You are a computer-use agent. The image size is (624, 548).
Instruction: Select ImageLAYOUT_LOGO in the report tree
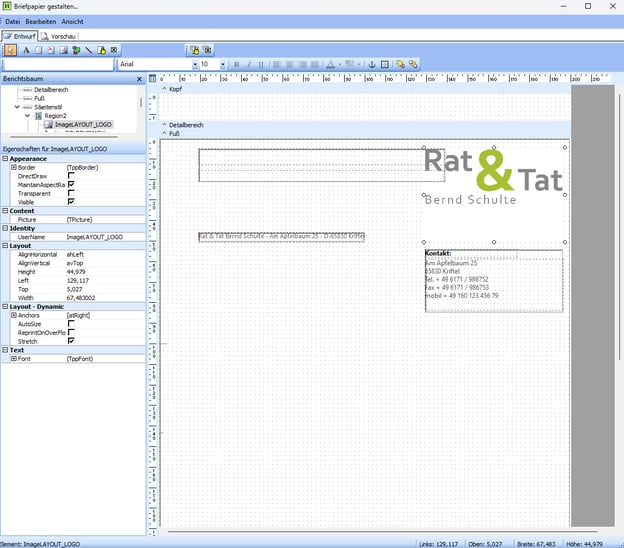point(85,125)
